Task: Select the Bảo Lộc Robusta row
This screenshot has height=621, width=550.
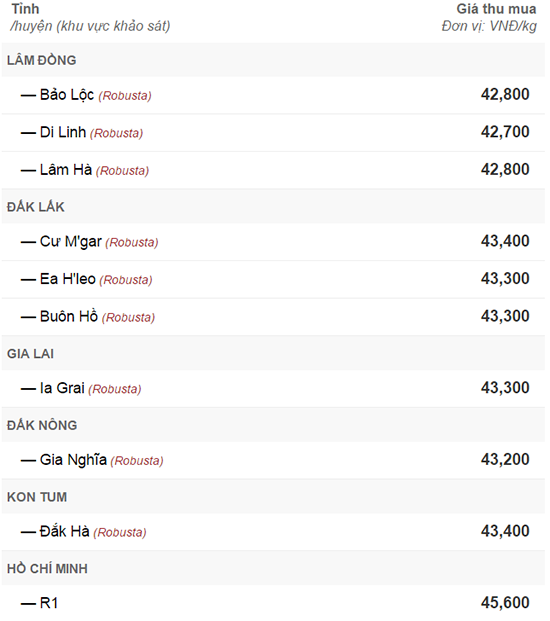Action: click(273, 95)
